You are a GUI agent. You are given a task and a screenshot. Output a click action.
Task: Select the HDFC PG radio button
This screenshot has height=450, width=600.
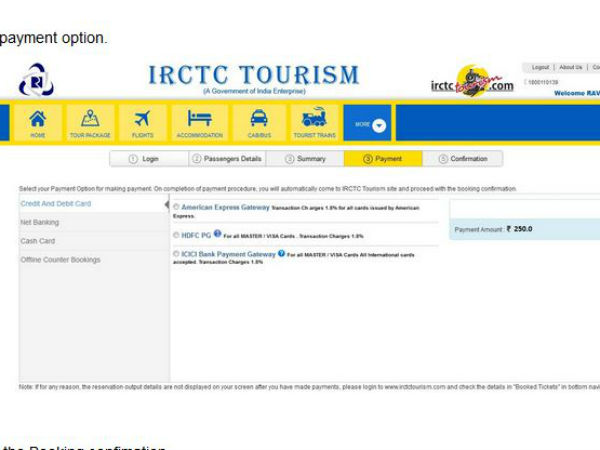[177, 235]
